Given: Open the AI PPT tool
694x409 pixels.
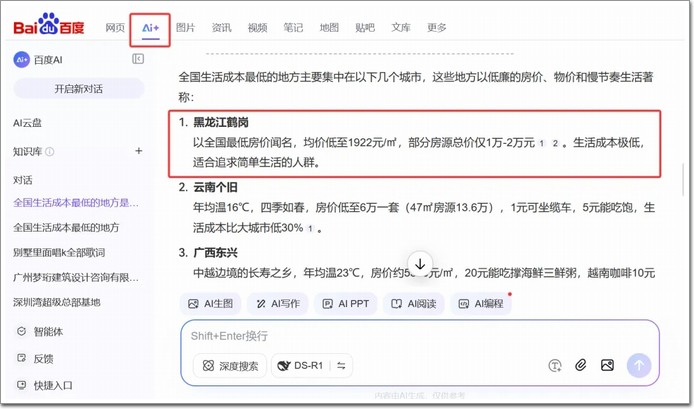Looking at the screenshot, I should tap(346, 303).
